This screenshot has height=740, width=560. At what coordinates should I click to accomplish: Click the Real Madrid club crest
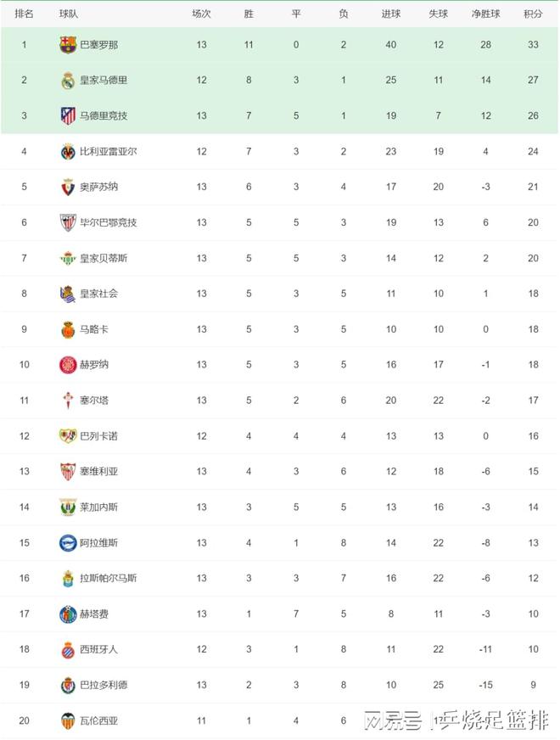[x=68, y=81]
